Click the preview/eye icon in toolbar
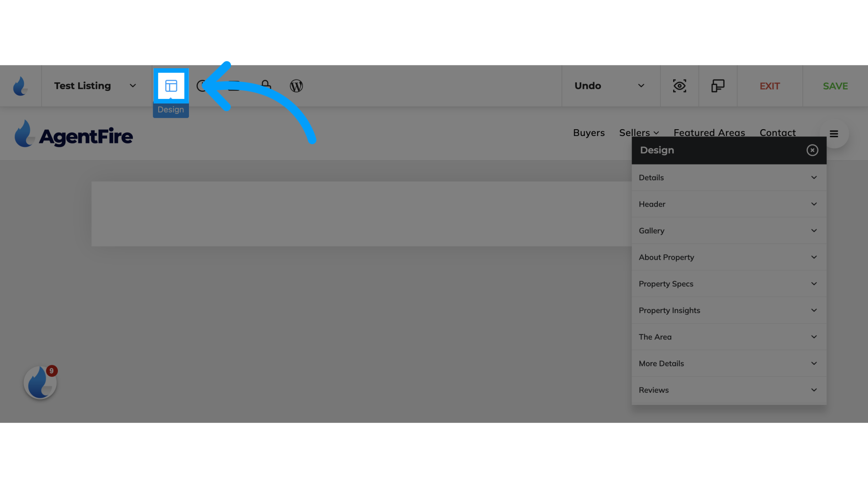This screenshot has width=868, height=488. 679,86
